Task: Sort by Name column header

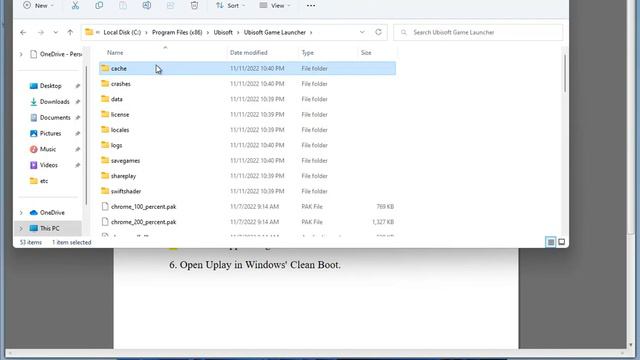Action: click(x=115, y=53)
